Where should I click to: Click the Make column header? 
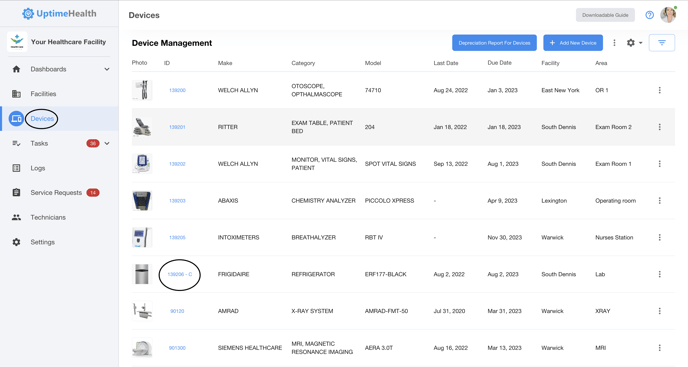coord(225,63)
